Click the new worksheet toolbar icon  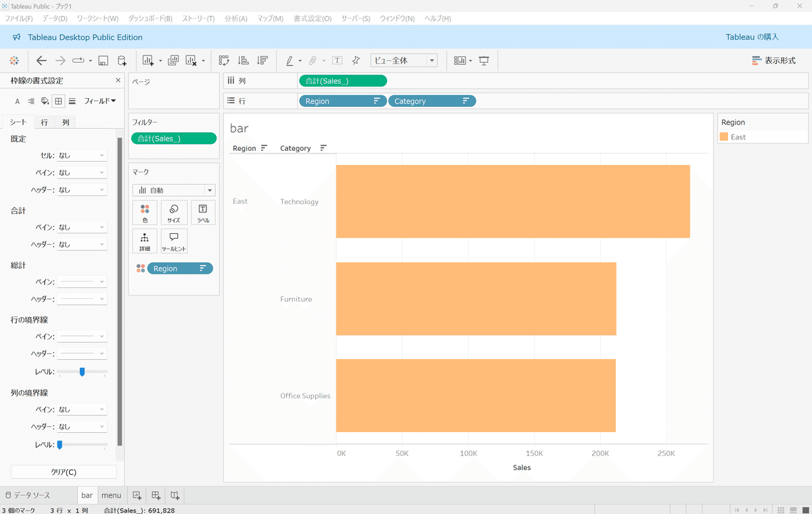point(148,61)
